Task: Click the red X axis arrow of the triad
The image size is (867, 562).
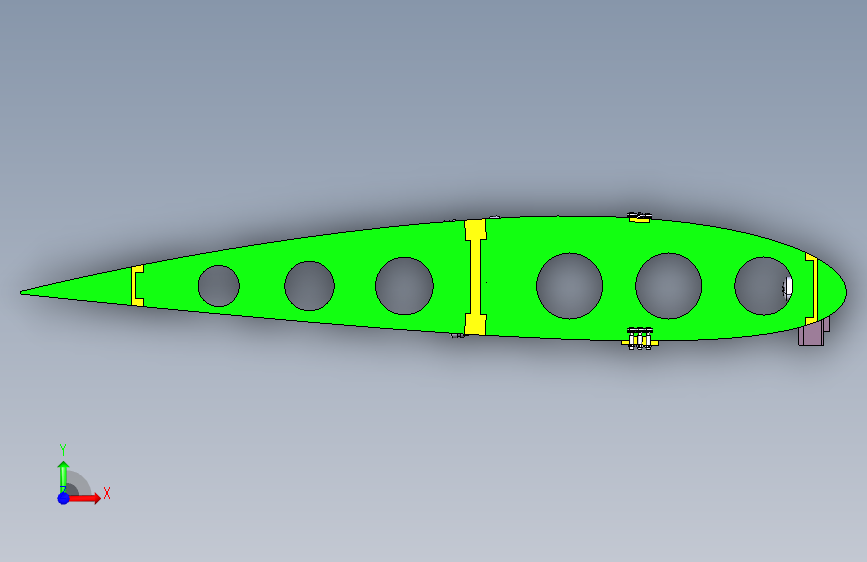Action: (x=84, y=498)
